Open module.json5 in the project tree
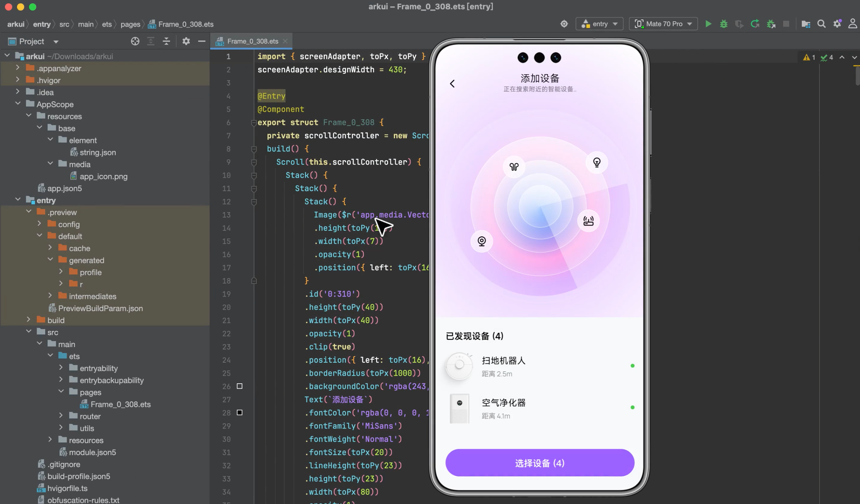The image size is (860, 504). click(92, 452)
